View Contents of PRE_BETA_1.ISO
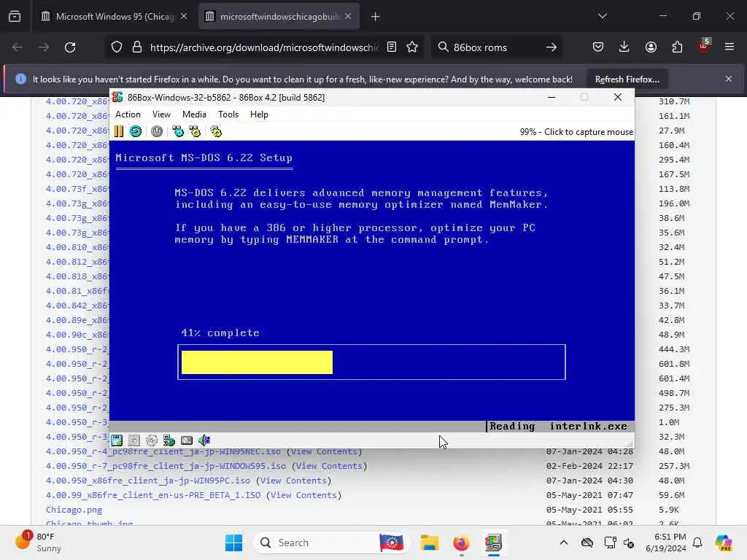Viewport: 747px width, 560px height. coord(303,495)
